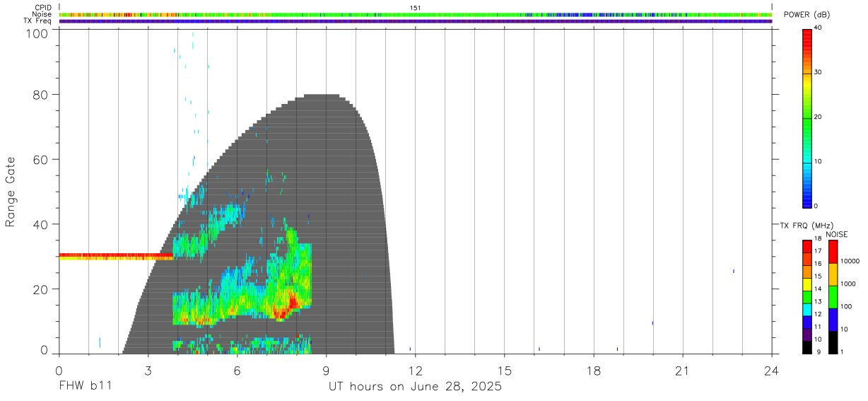Click the power scale value 20
Image resolution: width=868 pixels, height=401 pixels.
819,117
